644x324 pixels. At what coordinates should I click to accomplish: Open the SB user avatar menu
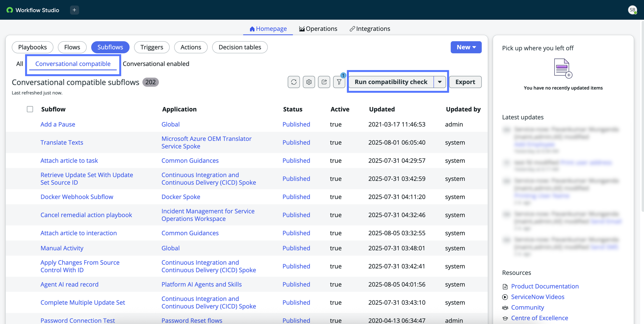(632, 10)
